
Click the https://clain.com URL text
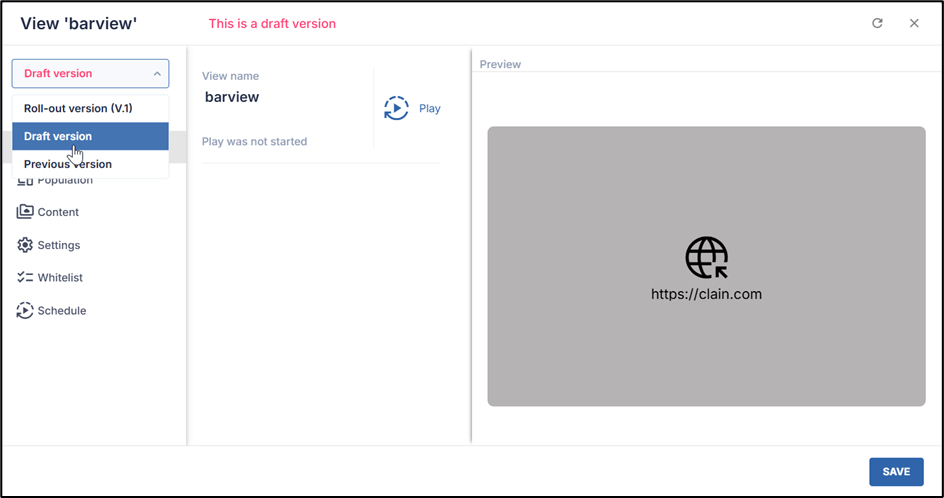tap(706, 294)
